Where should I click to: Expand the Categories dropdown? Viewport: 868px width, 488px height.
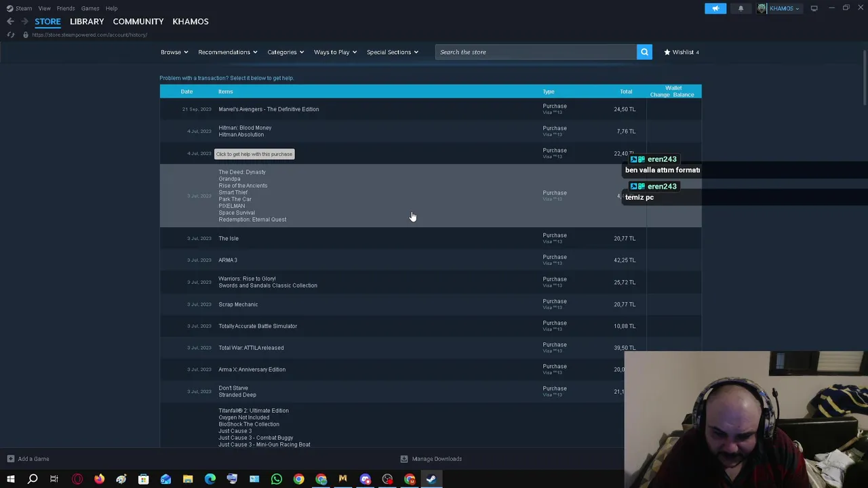tap(285, 52)
